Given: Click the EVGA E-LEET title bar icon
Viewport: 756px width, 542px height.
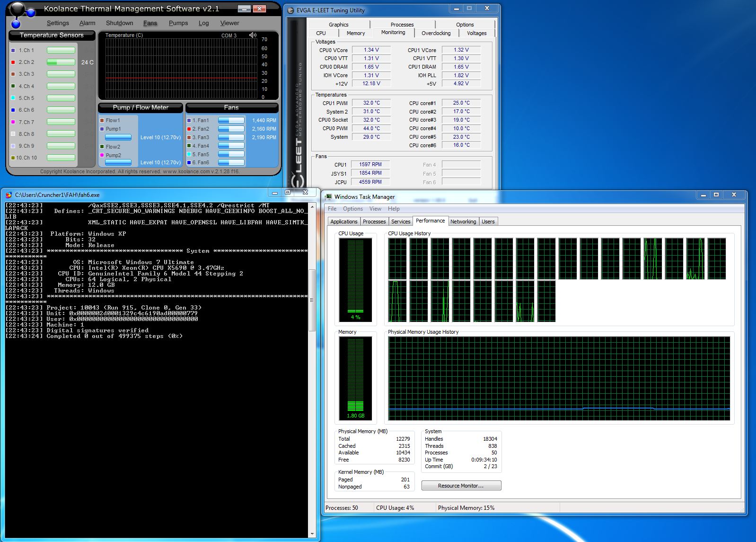Looking at the screenshot, I should point(291,10).
